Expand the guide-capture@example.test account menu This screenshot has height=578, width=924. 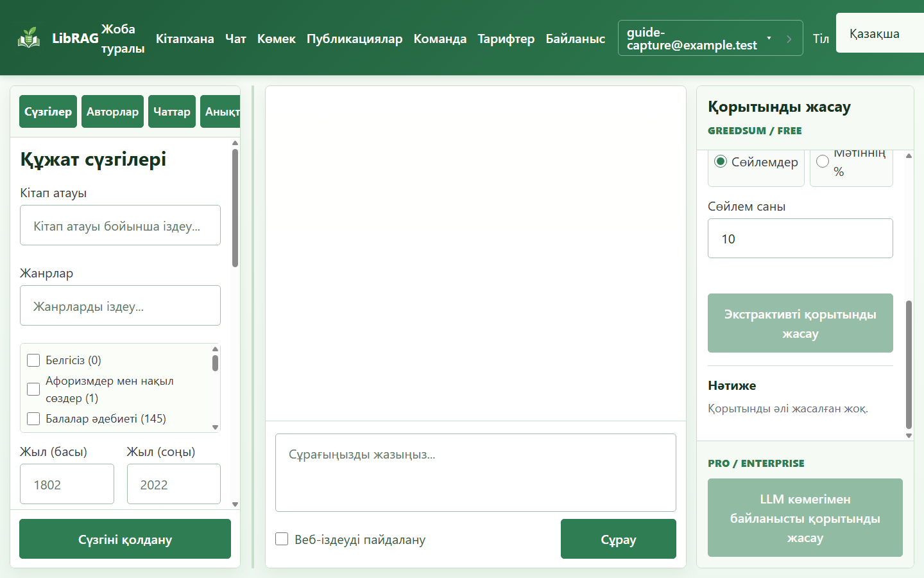(710, 38)
